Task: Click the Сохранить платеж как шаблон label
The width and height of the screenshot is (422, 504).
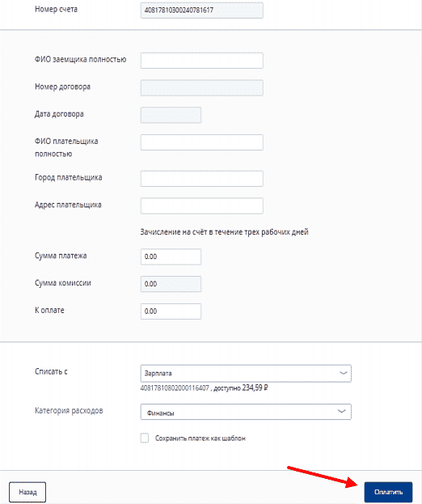Action: click(200, 438)
